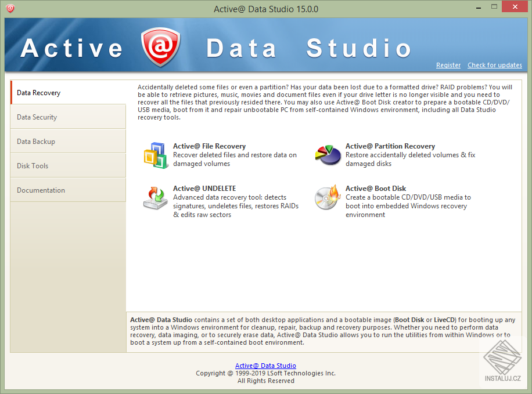
Task: Click 'Advanced data recovery tool' description
Action: (236, 206)
